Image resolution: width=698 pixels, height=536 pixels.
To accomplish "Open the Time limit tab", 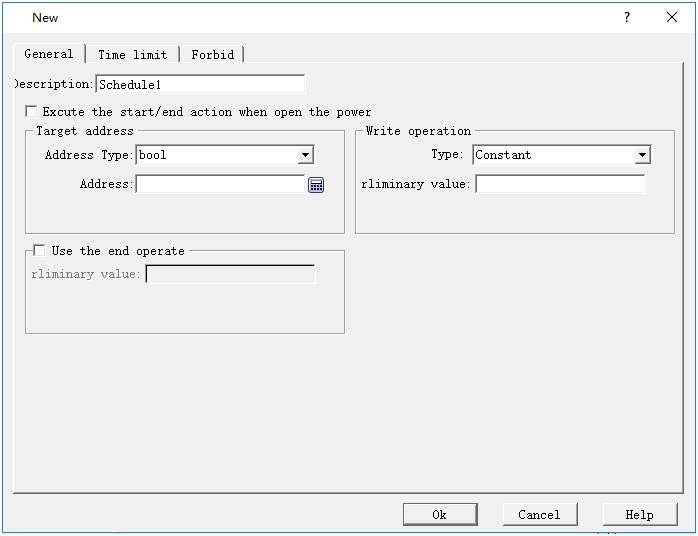I will point(132,55).
